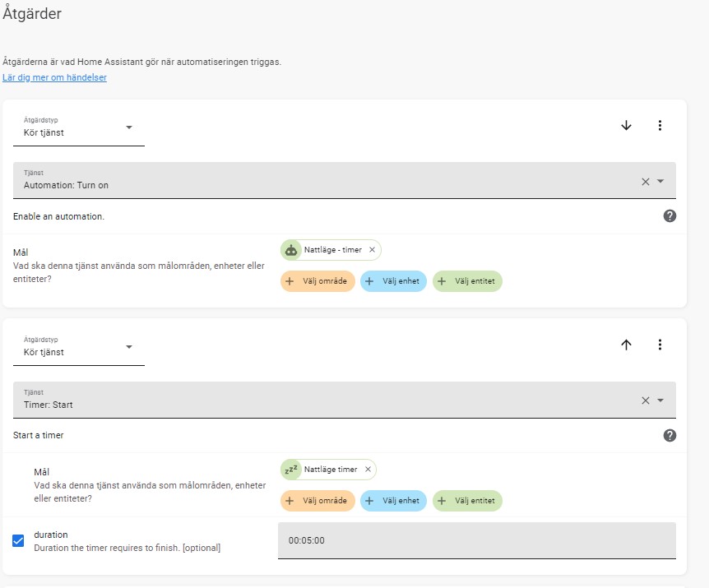Follow Lär dig mer om händelser link
The height and width of the screenshot is (588, 709).
[x=55, y=77]
